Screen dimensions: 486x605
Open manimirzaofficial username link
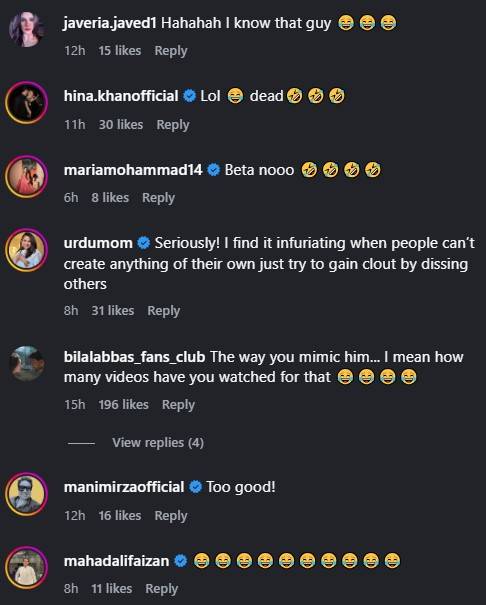124,487
